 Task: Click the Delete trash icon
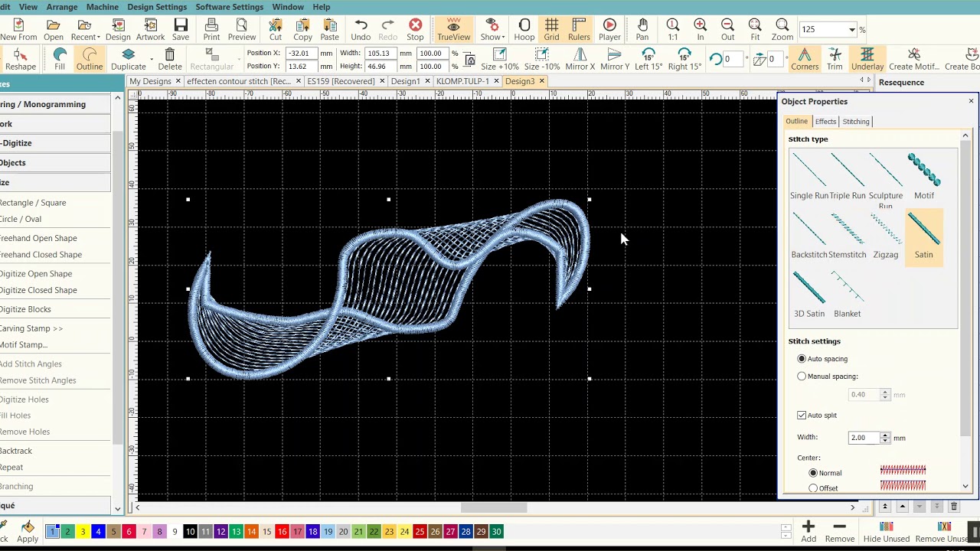click(170, 59)
